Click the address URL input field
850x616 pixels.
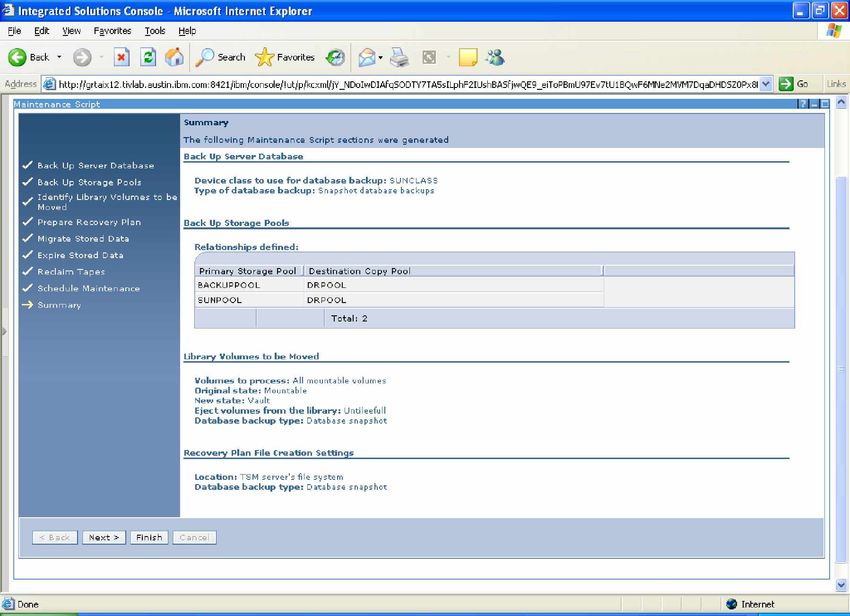click(x=408, y=84)
